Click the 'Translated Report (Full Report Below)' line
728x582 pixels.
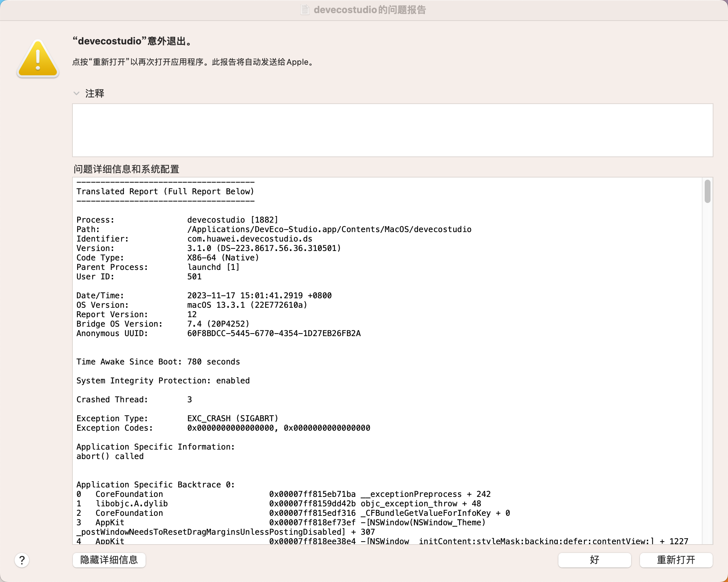[165, 192]
